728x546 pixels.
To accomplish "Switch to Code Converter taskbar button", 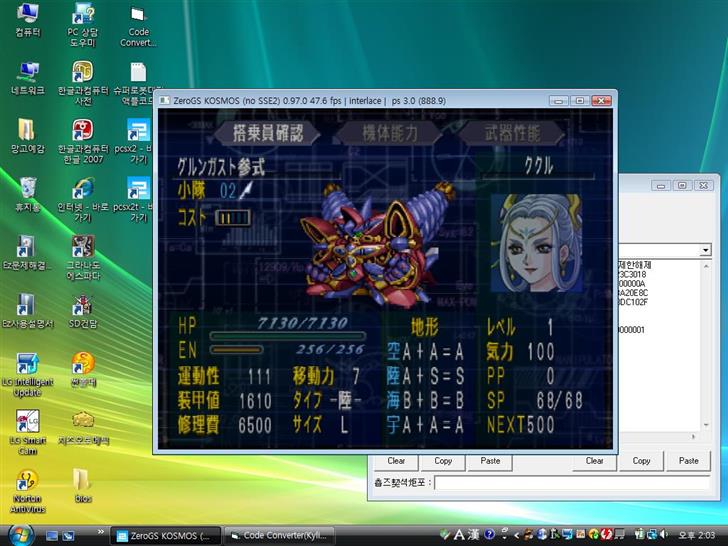I will pyautogui.click(x=280, y=536).
